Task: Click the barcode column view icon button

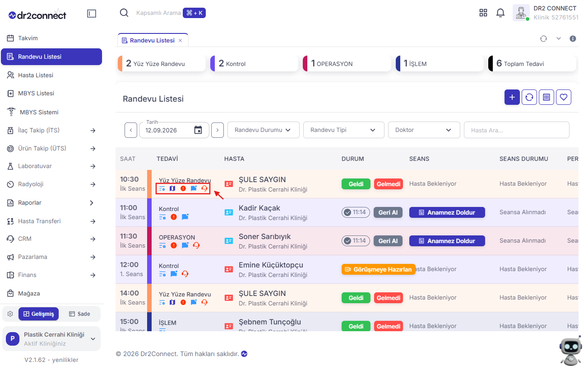Action: (x=546, y=97)
